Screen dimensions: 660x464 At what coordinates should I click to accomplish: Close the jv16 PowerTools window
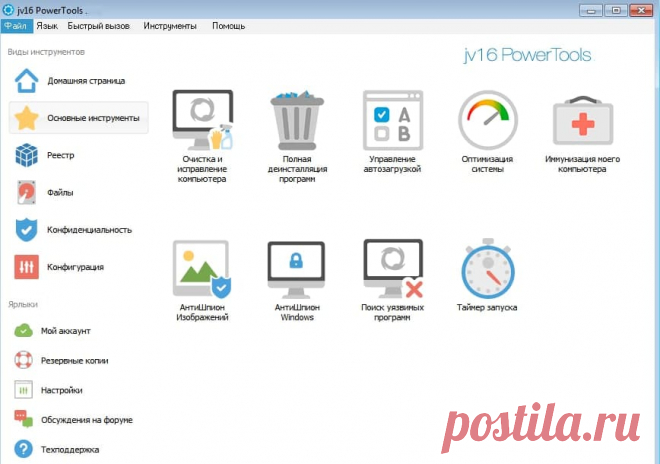pos(641,10)
